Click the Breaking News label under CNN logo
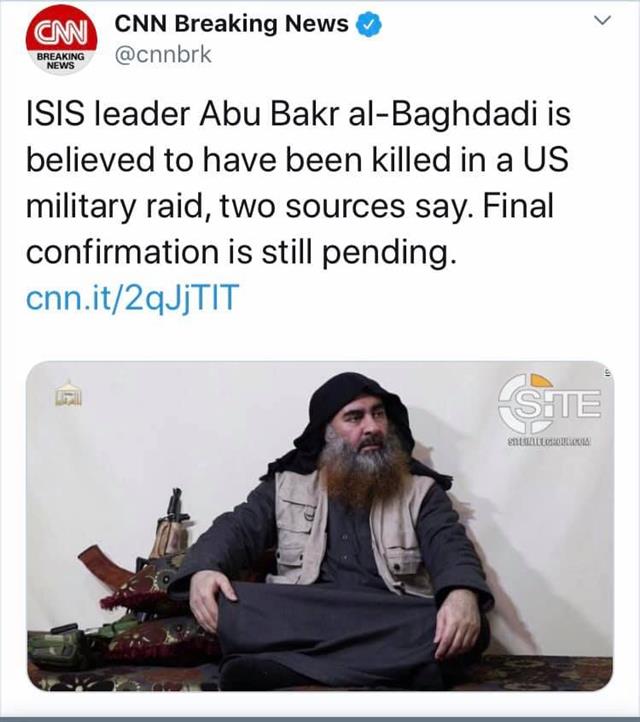This screenshot has width=640, height=722. [61, 61]
